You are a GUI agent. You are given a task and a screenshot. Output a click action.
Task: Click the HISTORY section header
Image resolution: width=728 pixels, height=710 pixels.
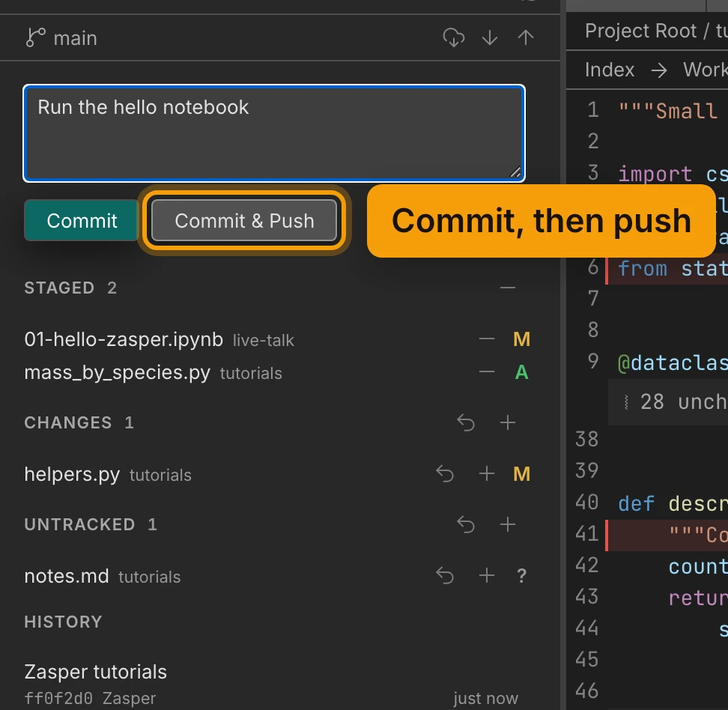pyautogui.click(x=63, y=622)
